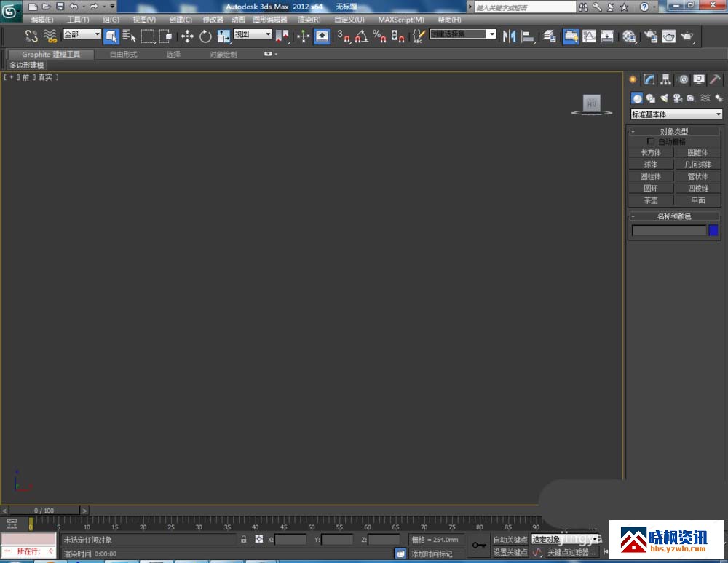The width and height of the screenshot is (728, 563).
Task: Click the 茶壶 teapot button
Action: [650, 200]
